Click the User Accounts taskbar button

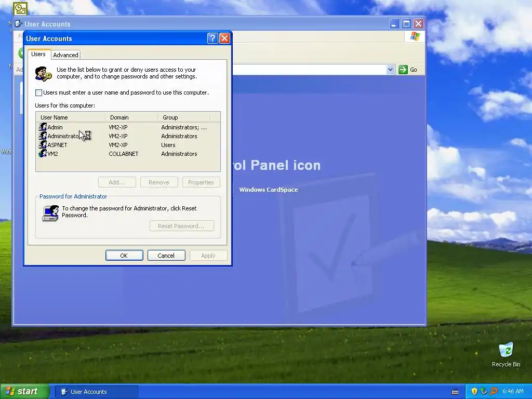[96, 392]
